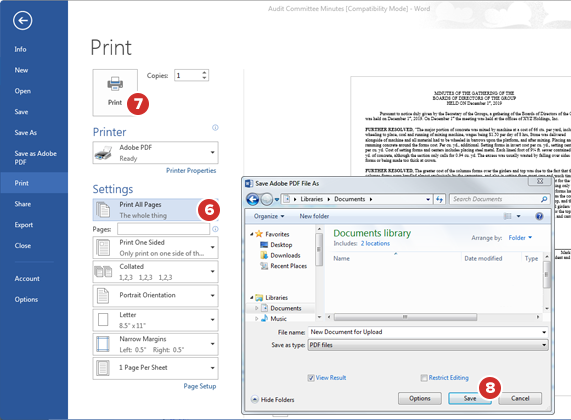571x420 pixels.
Task: Click the search magnifier in Search Documents
Action: click(544, 199)
